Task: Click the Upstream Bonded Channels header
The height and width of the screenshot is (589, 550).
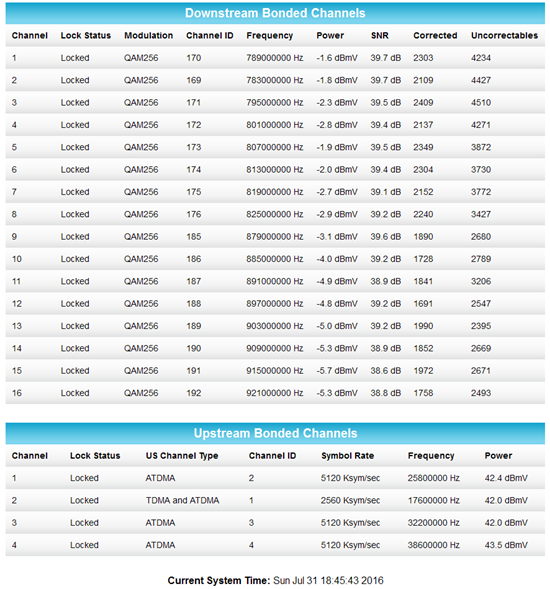Action: point(275,433)
